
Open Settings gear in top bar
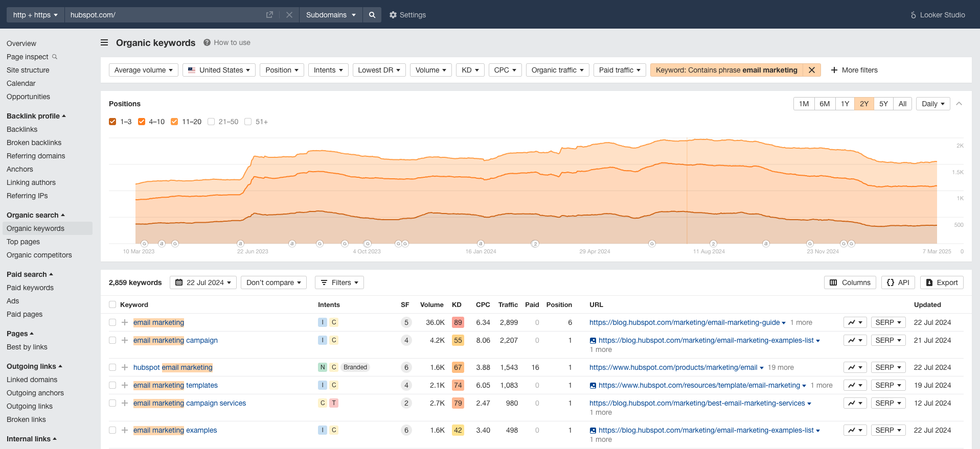pyautogui.click(x=407, y=15)
